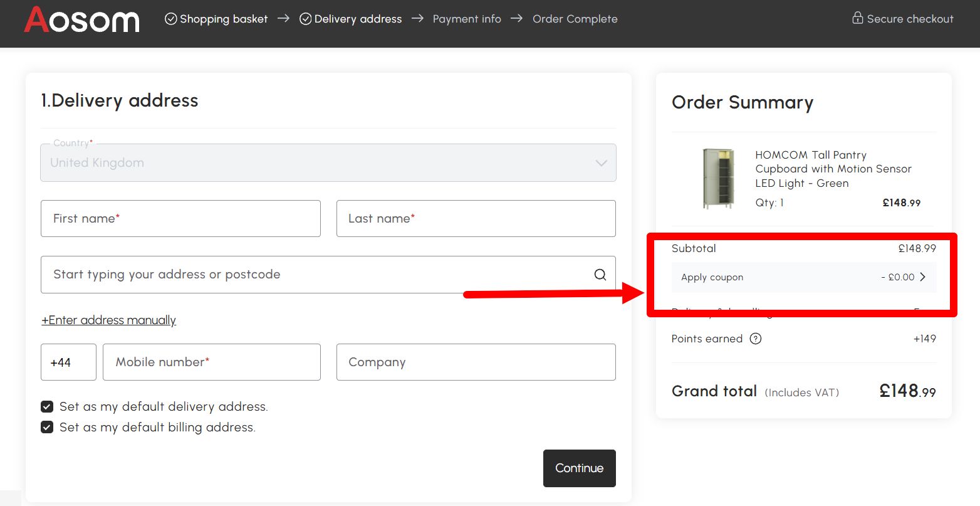Select the Payment info step

(467, 19)
